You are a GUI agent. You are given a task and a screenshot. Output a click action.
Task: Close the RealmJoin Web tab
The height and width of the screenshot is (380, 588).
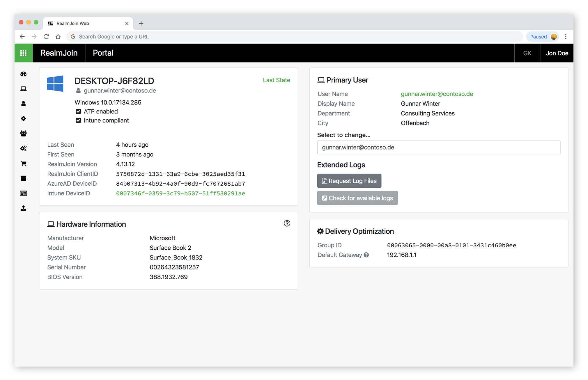pos(127,24)
